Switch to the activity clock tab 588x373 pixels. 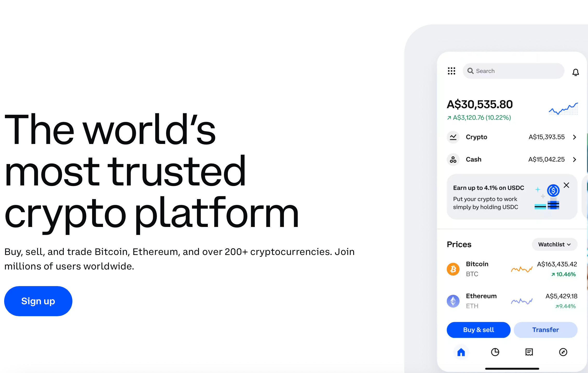pos(495,352)
